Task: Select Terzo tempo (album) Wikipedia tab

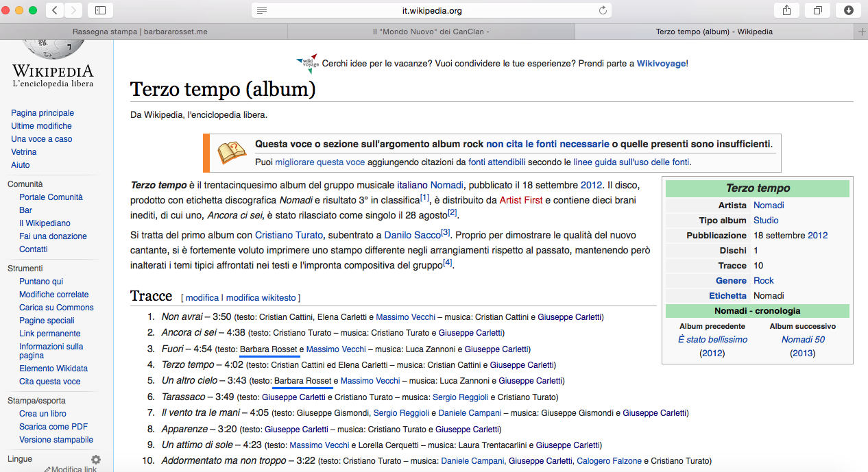Action: [x=714, y=32]
